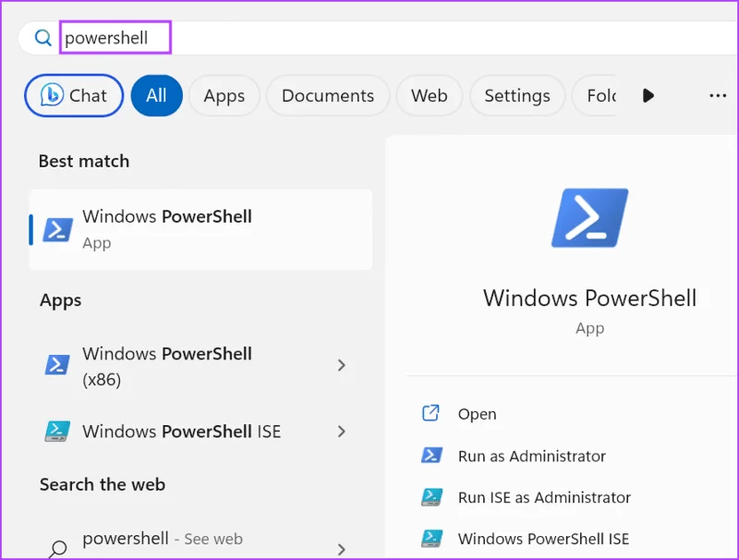Click the Apps section heading
Screen dimensions: 739x560
pos(60,300)
